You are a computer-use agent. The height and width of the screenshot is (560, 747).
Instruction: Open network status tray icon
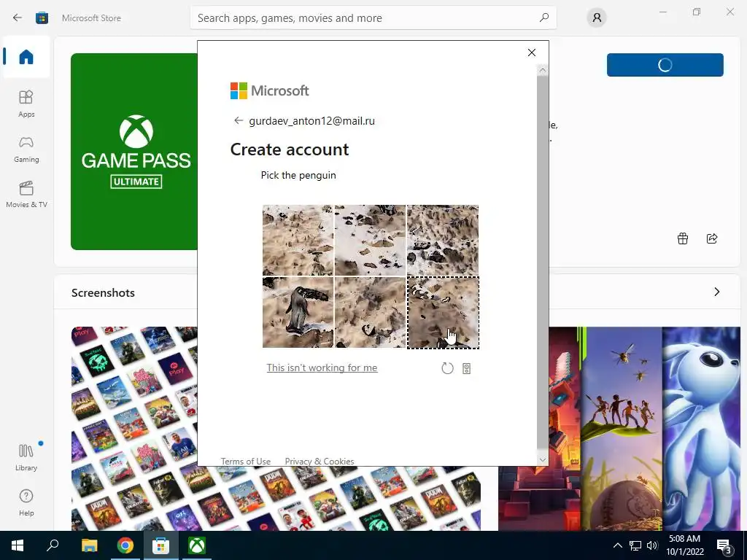click(635, 545)
